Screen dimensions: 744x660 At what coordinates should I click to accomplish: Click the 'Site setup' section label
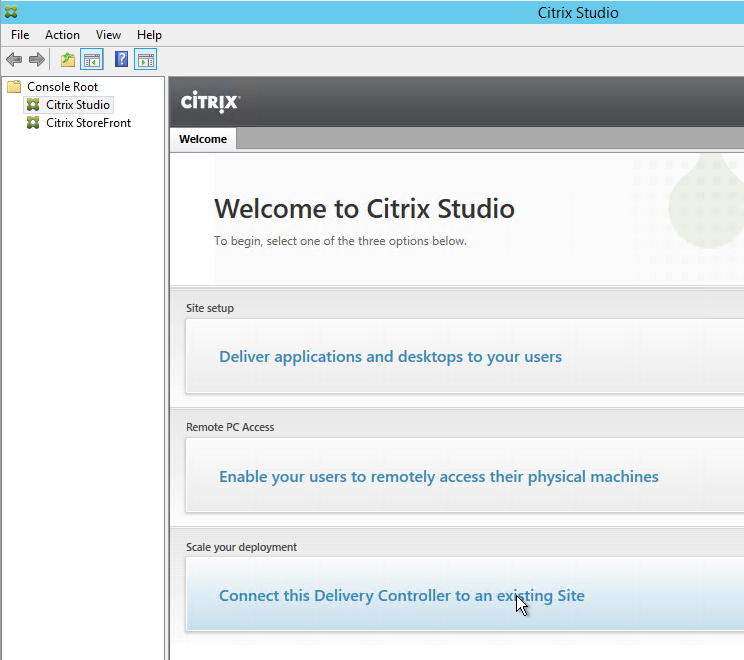[210, 308]
